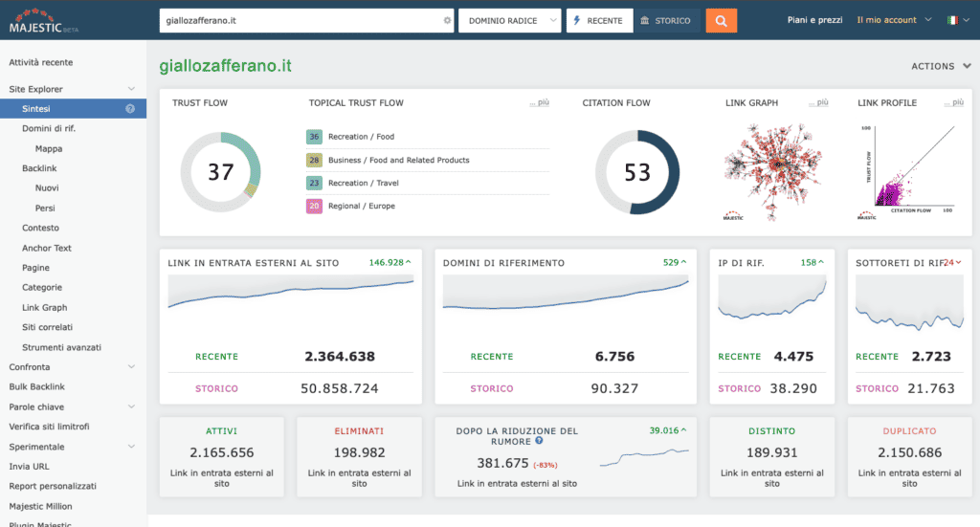Image resolution: width=980 pixels, height=527 pixels.
Task: Click the gear icon in the search field
Action: [447, 21]
